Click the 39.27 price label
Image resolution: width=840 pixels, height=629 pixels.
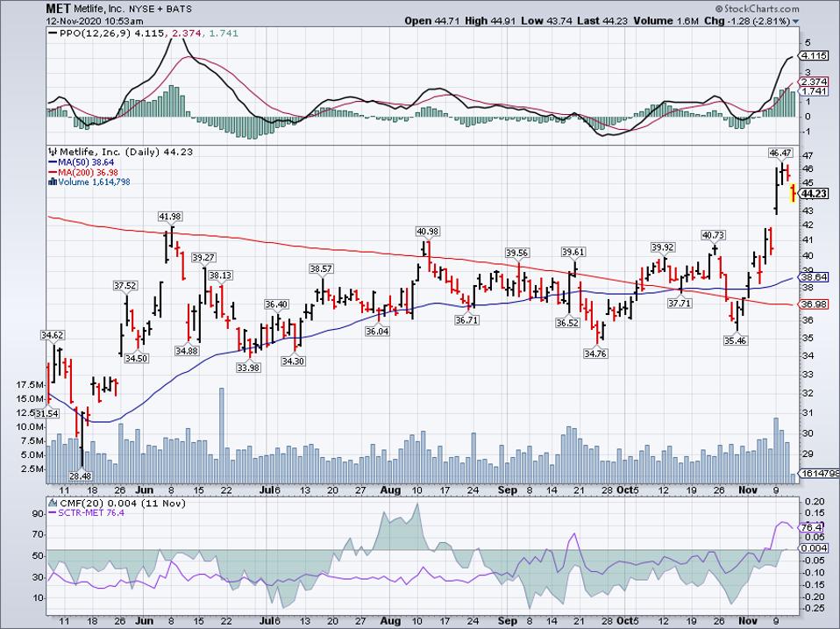(203, 257)
